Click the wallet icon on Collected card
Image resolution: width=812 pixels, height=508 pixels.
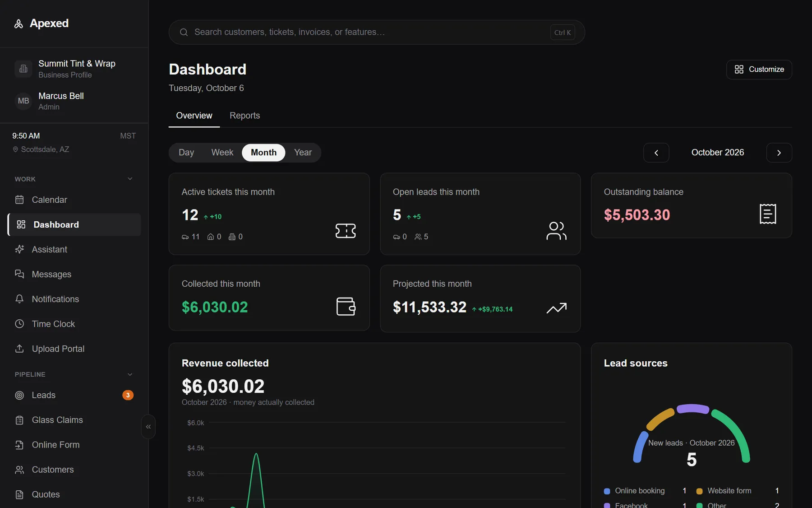346,307
